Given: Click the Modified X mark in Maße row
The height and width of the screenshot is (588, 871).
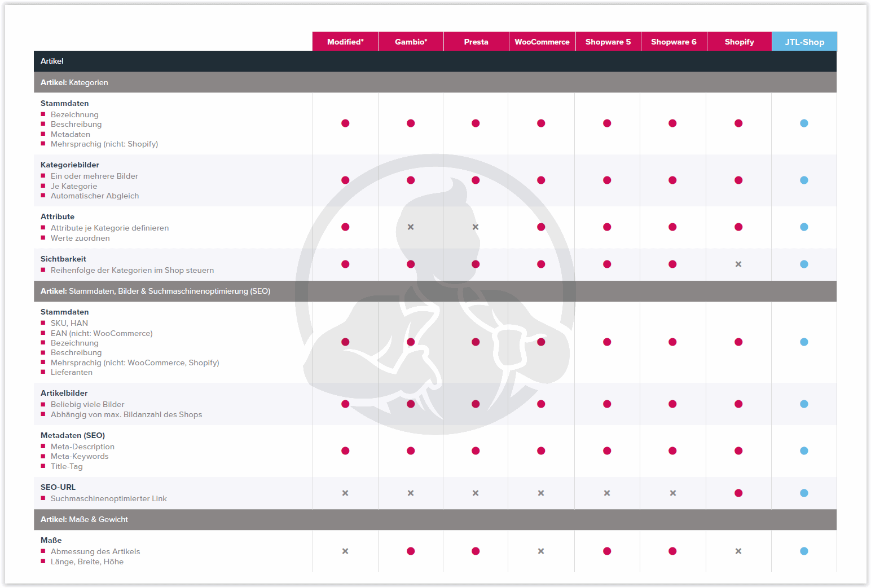Looking at the screenshot, I should pyautogui.click(x=345, y=551).
